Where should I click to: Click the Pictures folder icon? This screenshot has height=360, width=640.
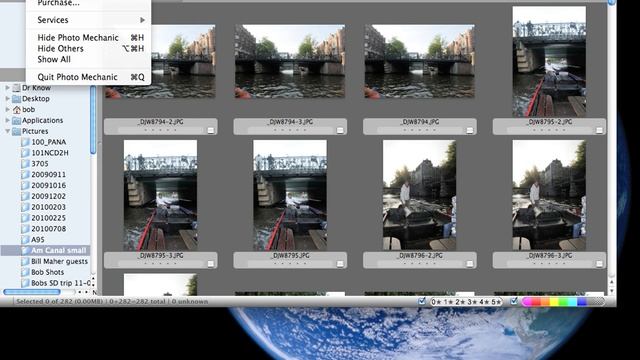(x=16, y=131)
